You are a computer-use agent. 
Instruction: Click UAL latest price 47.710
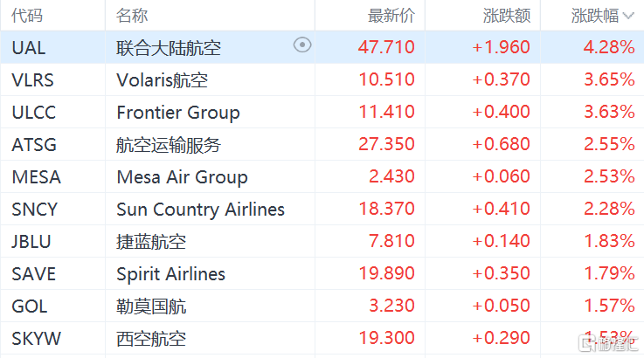point(386,47)
